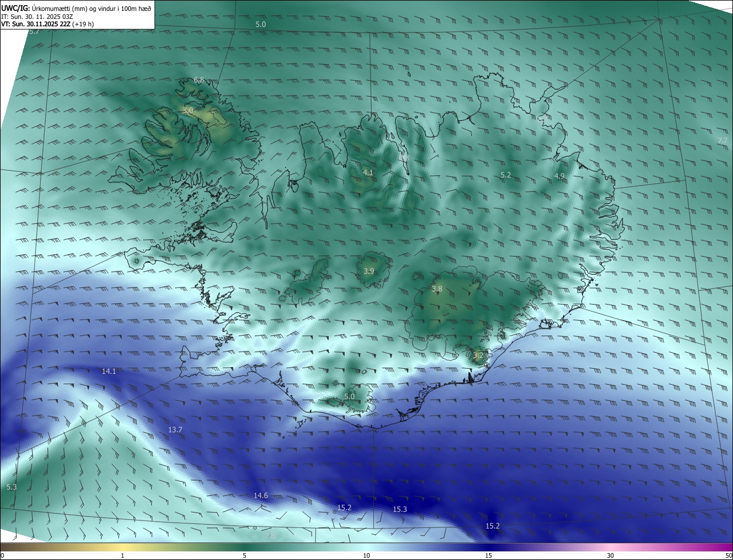Click the 5.2 value in northeast Iceland
This screenshot has width=733, height=560.
506,175
